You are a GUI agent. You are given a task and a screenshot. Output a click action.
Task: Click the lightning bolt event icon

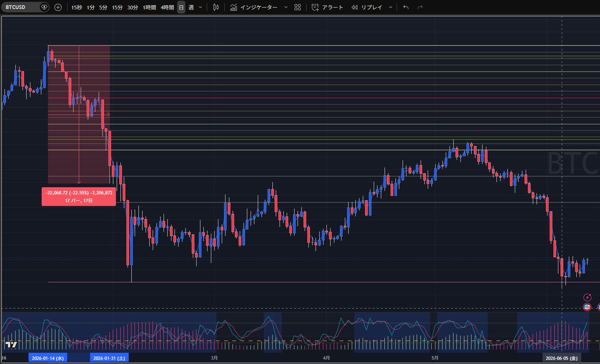click(x=587, y=298)
